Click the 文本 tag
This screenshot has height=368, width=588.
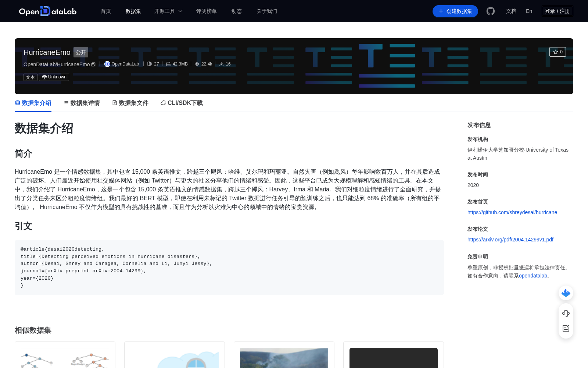31,77
